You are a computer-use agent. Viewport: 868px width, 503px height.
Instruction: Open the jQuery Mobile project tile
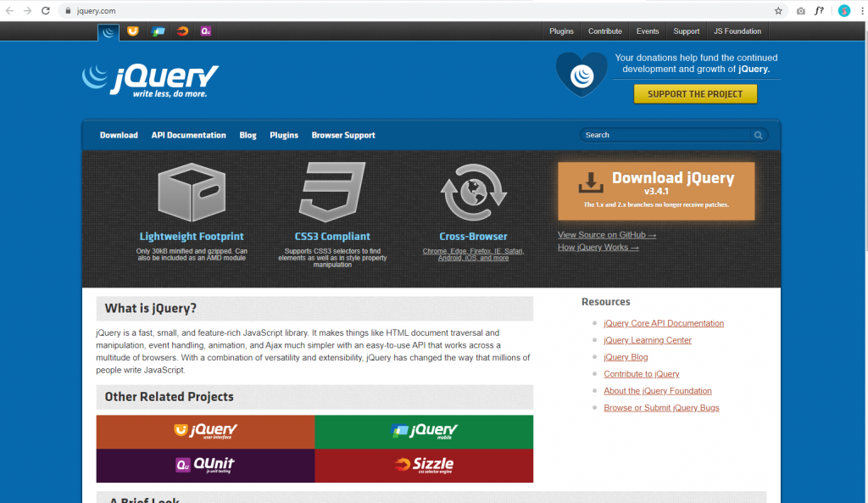pyautogui.click(x=424, y=432)
